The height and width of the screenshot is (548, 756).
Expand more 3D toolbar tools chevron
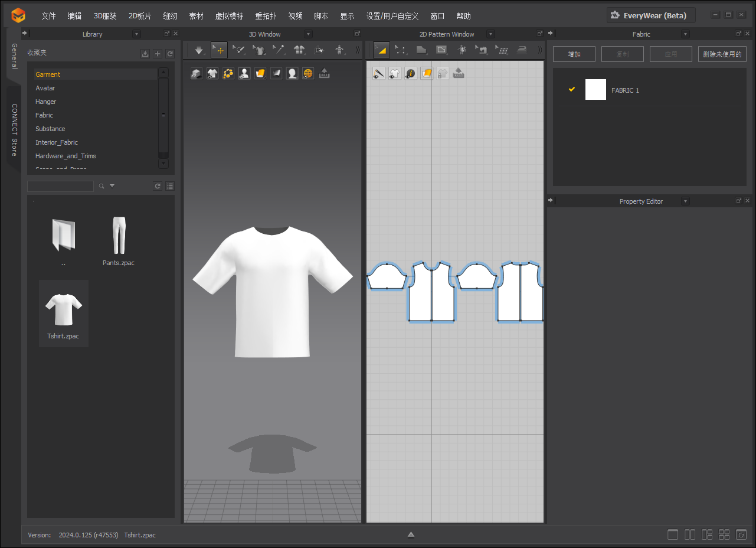357,50
